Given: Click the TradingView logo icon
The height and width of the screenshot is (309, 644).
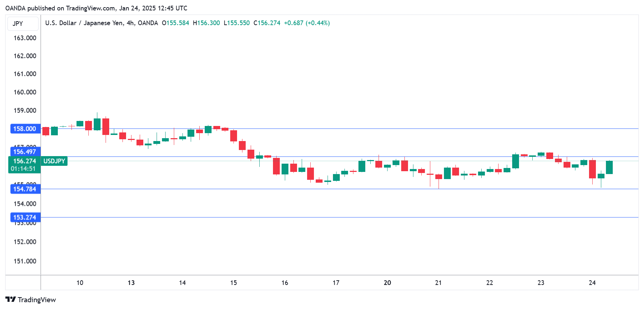Looking at the screenshot, I should point(10,299).
